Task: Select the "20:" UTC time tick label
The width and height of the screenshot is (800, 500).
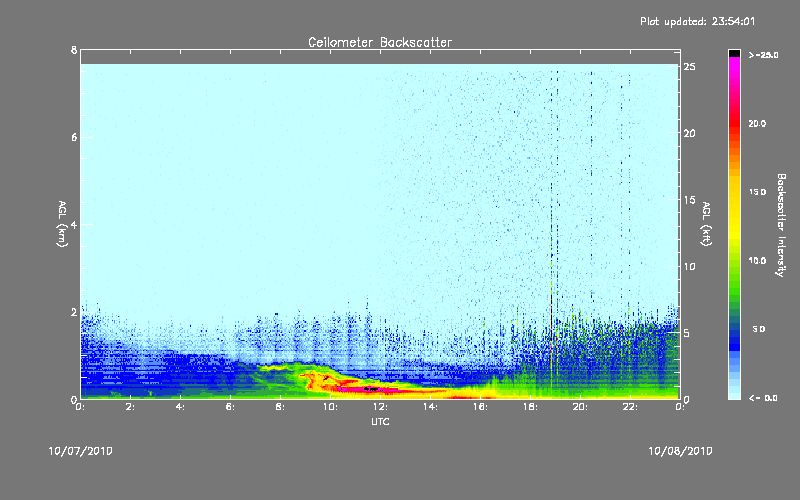Action: (581, 407)
